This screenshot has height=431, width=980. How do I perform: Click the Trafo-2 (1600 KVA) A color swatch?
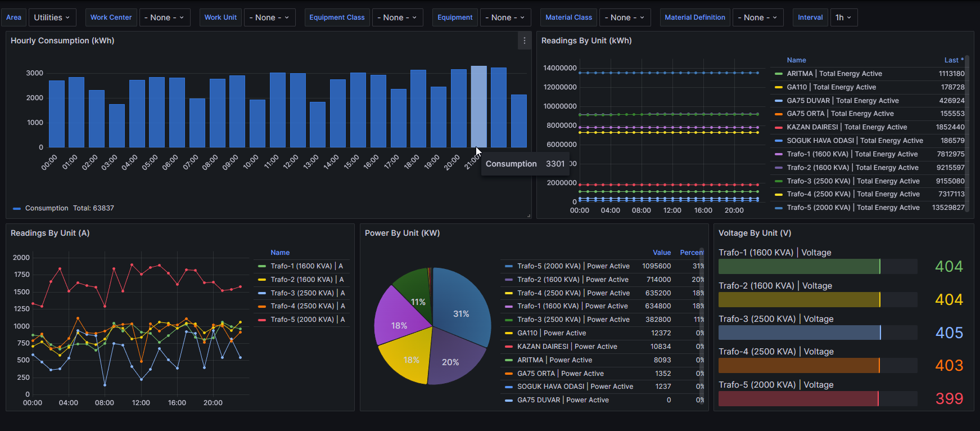point(261,280)
